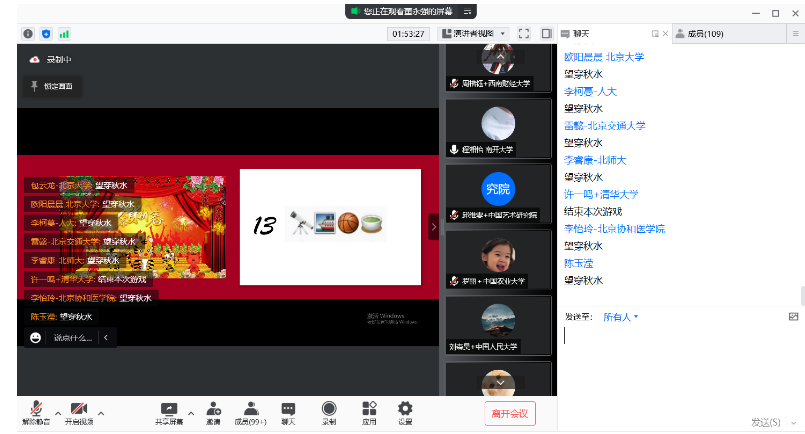Minimize the meeting window
The height and width of the screenshot is (434, 805).
756,13
